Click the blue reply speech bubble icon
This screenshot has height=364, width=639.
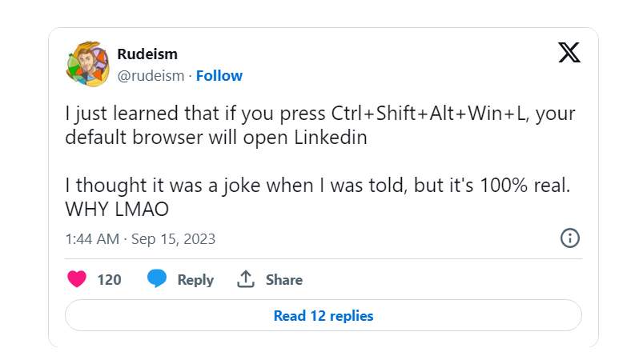(x=156, y=279)
